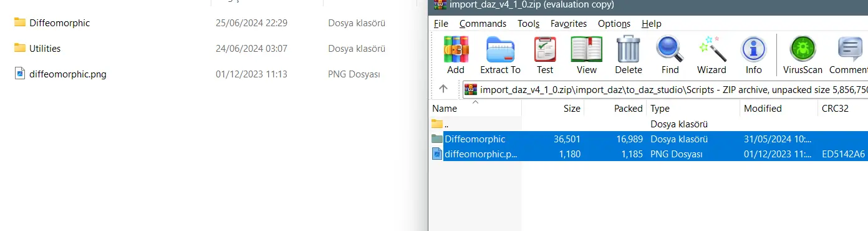The width and height of the screenshot is (868, 231).
Task: Click the archive path address field
Action: pos(665,89)
